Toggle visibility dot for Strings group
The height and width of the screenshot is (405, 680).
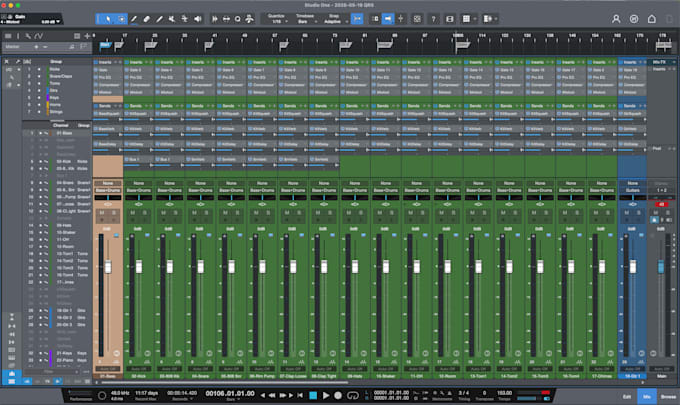[x=39, y=112]
